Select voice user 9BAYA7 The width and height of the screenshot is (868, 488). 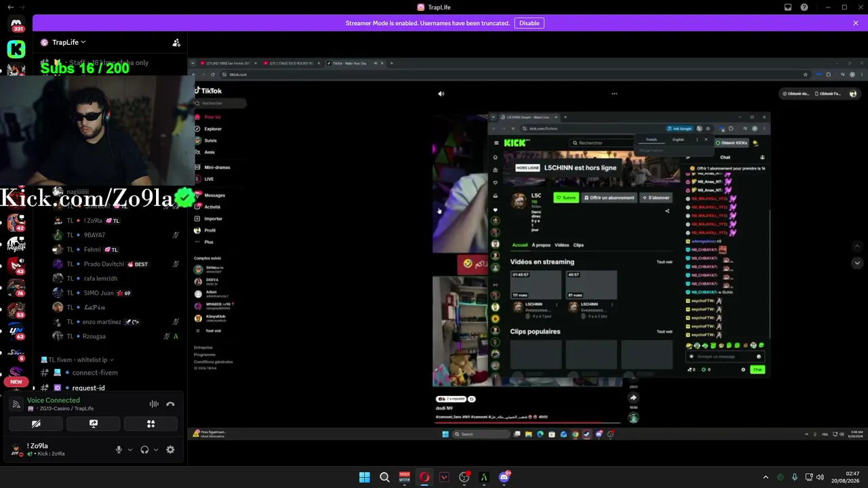[x=115, y=235]
